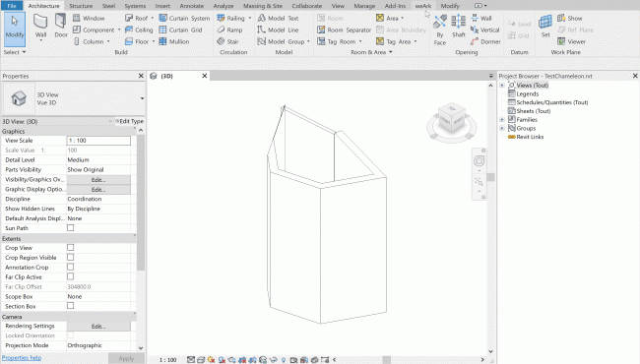
Task: Open the Massing & Site tab
Action: pos(263,6)
